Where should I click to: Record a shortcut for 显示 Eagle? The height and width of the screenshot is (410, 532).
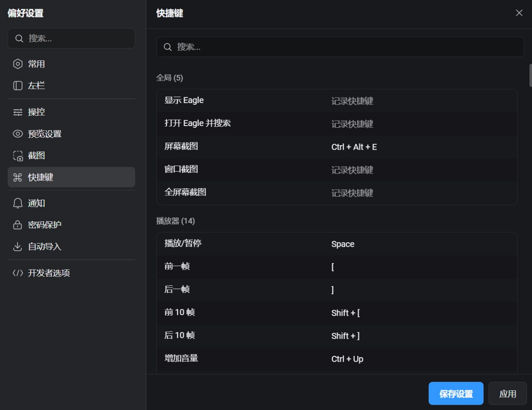(352, 101)
